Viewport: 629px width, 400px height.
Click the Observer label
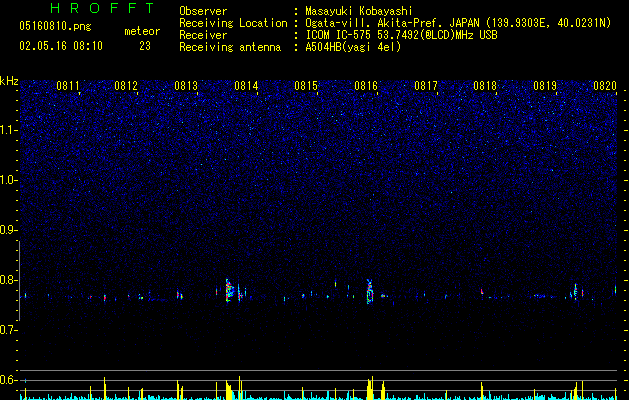pyautogui.click(x=203, y=11)
